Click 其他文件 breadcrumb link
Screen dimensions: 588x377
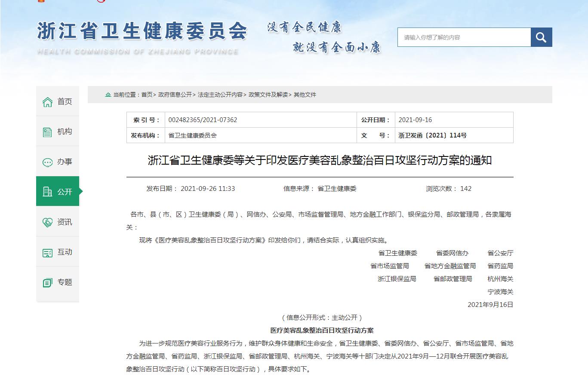click(x=305, y=95)
